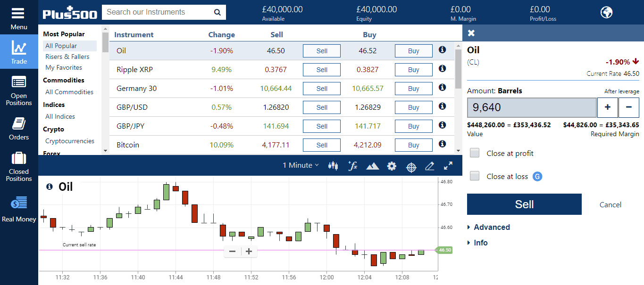Open the globe language icon
644x285 pixels.
606,12
